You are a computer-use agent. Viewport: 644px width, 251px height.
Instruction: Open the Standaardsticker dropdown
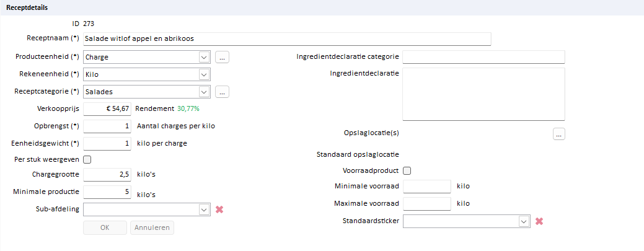pyautogui.click(x=467, y=221)
